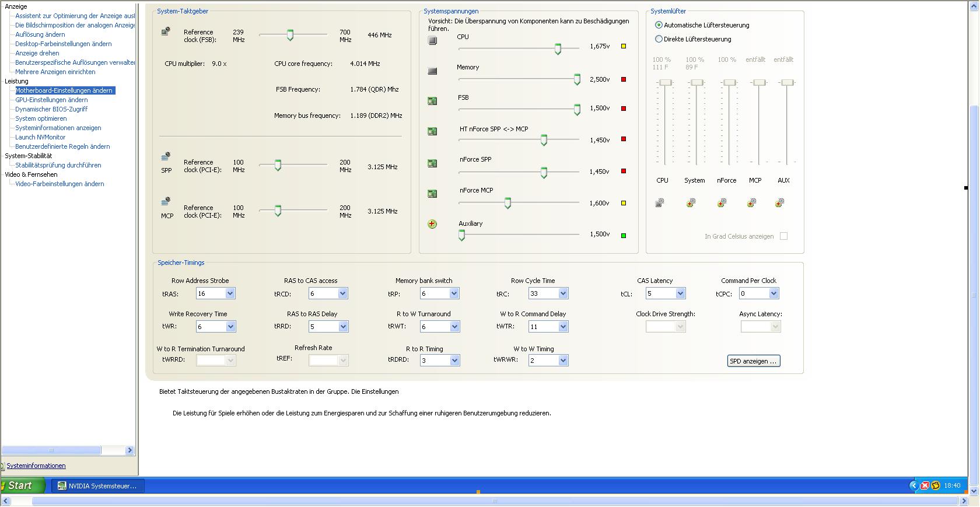This screenshot has width=980, height=507.
Task: Open the tRWT R to W Turnaround dropdown
Action: pyautogui.click(x=454, y=327)
